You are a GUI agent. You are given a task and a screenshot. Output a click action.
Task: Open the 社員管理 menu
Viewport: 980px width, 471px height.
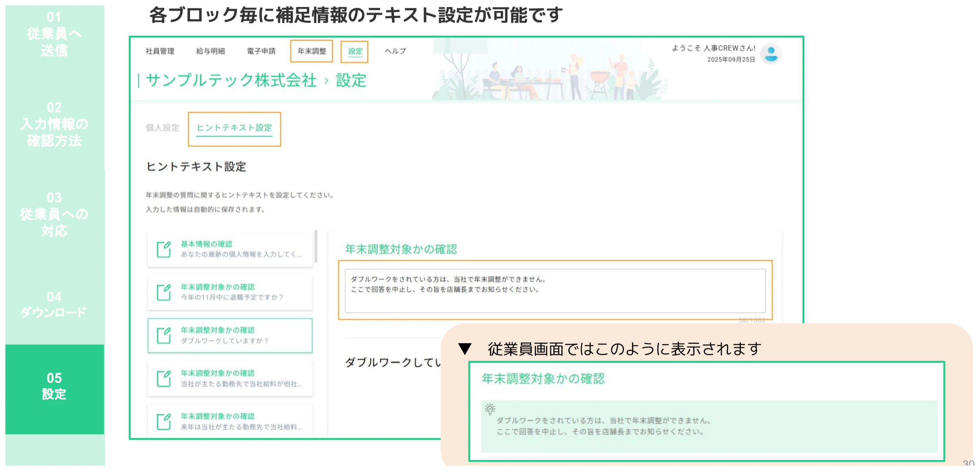click(160, 51)
